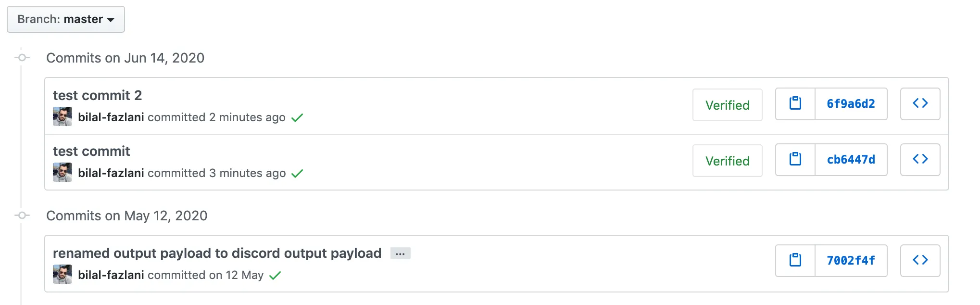The image size is (980, 305).
Task: Click green check status of test commit 2
Action: pyautogui.click(x=297, y=117)
